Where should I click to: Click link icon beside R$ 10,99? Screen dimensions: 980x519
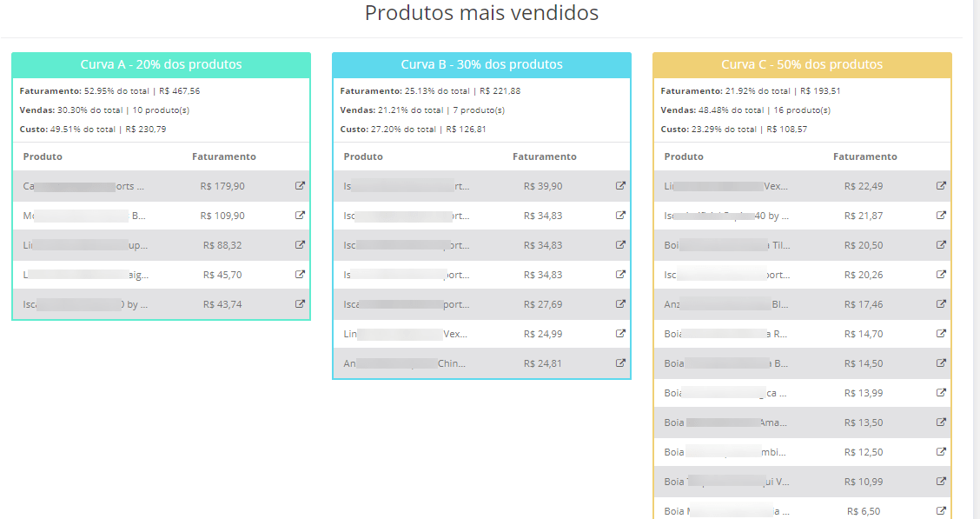(x=941, y=482)
